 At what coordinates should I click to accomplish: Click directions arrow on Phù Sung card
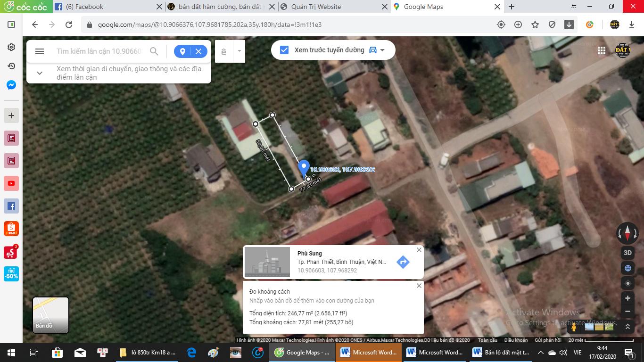coord(403,262)
